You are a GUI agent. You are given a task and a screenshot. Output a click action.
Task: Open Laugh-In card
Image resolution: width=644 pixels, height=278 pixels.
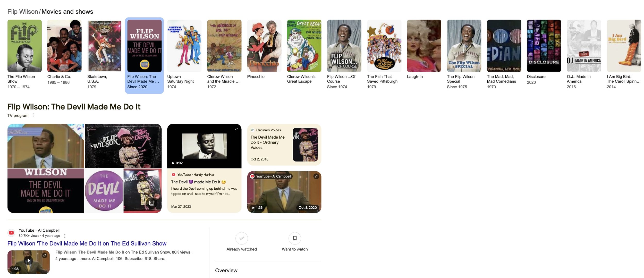tap(424, 49)
